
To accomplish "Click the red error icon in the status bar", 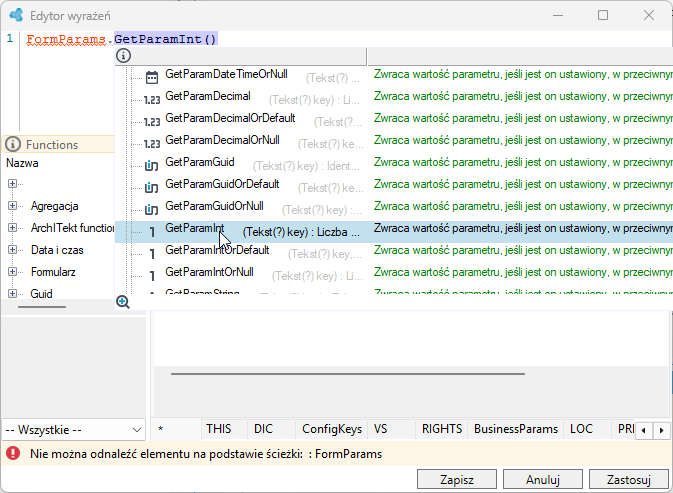I will [13, 453].
